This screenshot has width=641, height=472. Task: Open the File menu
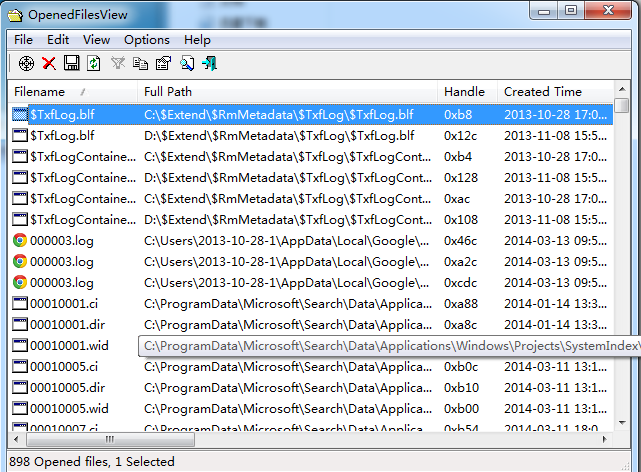coord(23,40)
